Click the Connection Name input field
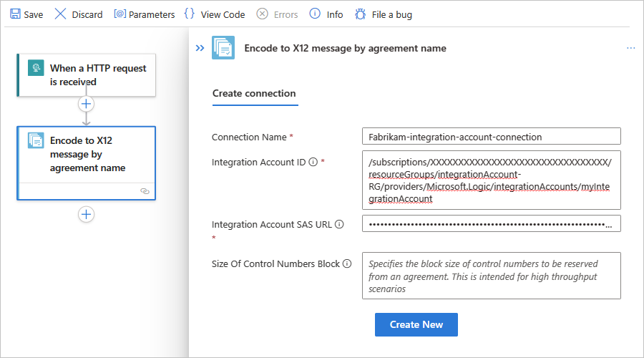Viewport: 644px width, 358px height. pyautogui.click(x=491, y=137)
